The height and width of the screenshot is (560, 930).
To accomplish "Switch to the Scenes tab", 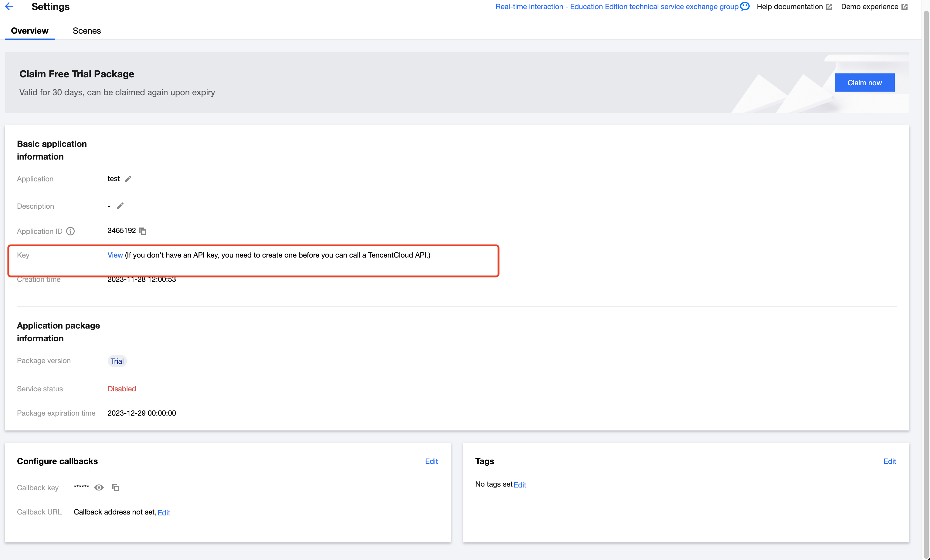I will pos(87,31).
